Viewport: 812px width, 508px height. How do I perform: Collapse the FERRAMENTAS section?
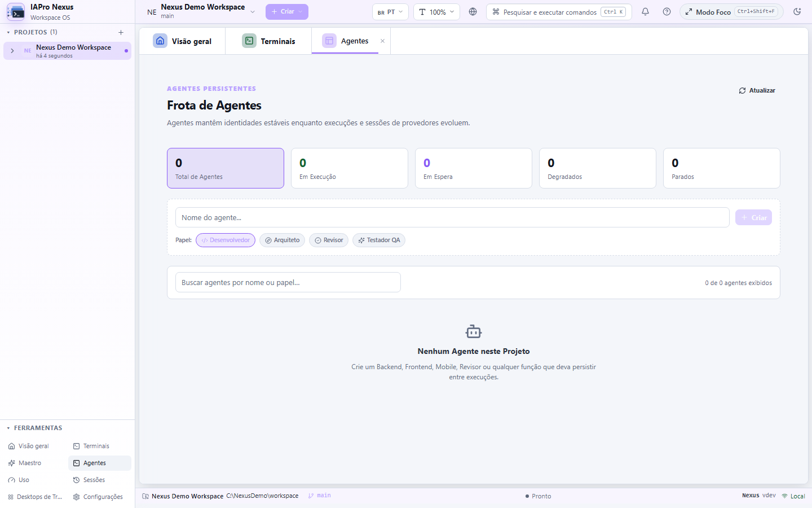click(8, 428)
